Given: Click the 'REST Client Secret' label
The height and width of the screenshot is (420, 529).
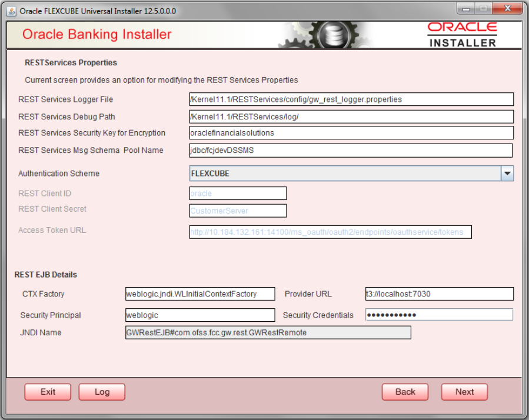Looking at the screenshot, I should click(x=52, y=209).
